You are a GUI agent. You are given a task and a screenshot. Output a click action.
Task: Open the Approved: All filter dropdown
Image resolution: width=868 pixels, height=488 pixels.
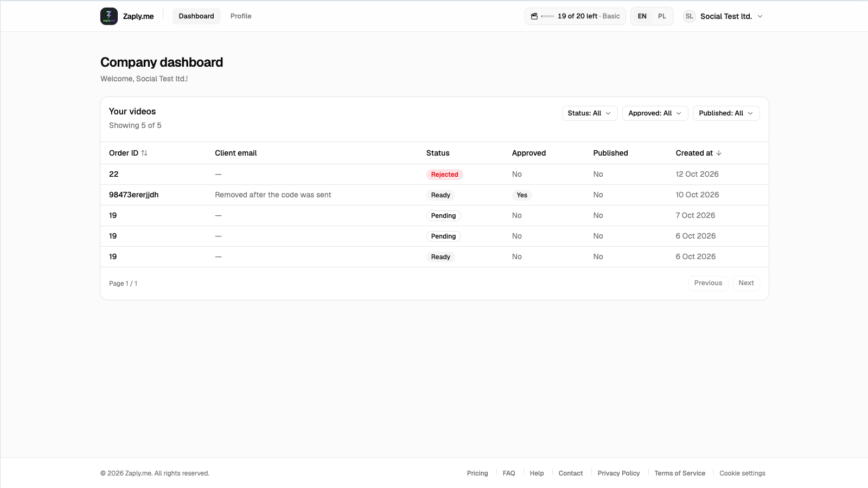655,113
